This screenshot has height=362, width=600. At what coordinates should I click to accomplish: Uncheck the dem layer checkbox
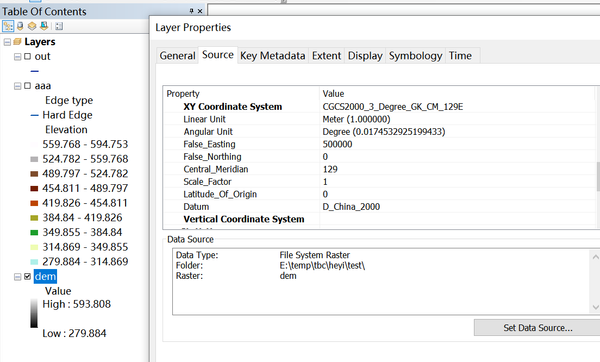click(28, 276)
